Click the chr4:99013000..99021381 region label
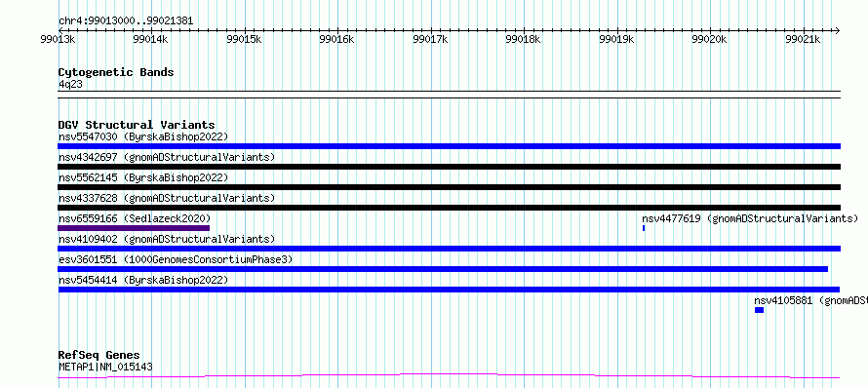The height and width of the screenshot is (388, 868). (126, 21)
